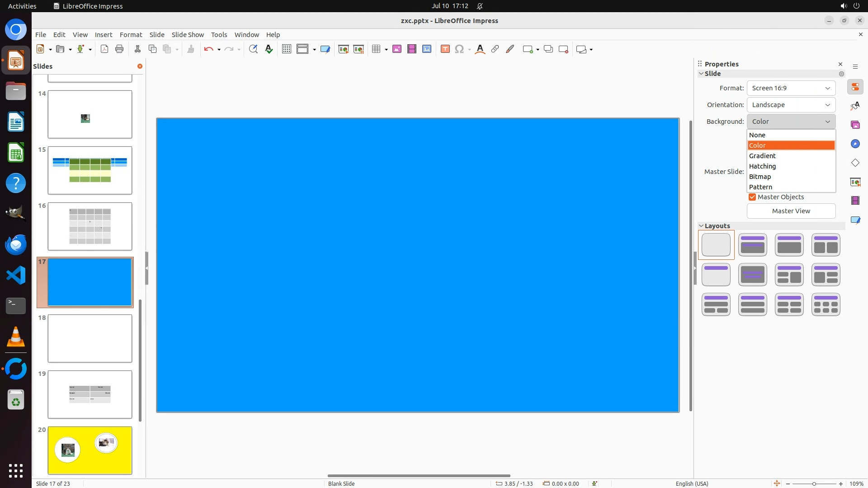Click the Insert Hyperlink icon
The image size is (868, 488).
click(x=495, y=49)
